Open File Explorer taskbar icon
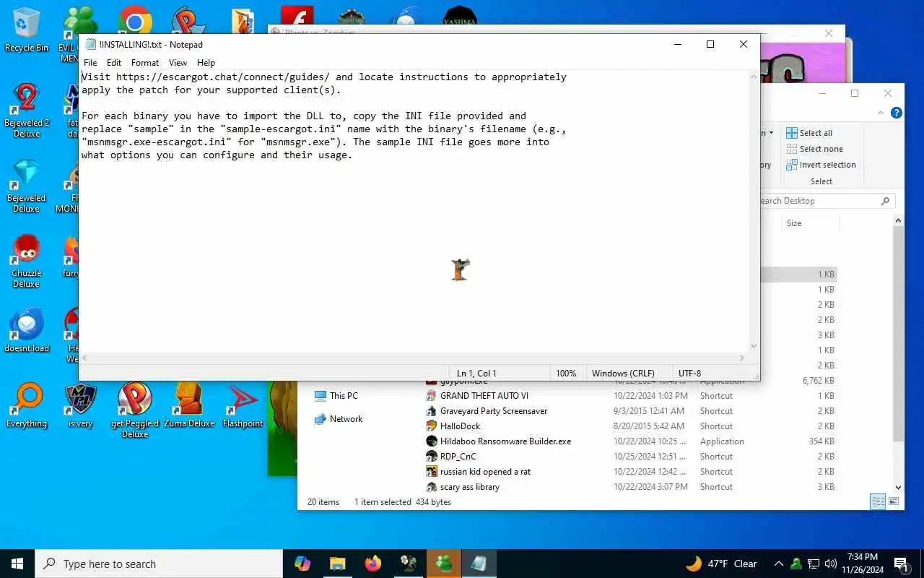The width and height of the screenshot is (924, 578). 338,564
